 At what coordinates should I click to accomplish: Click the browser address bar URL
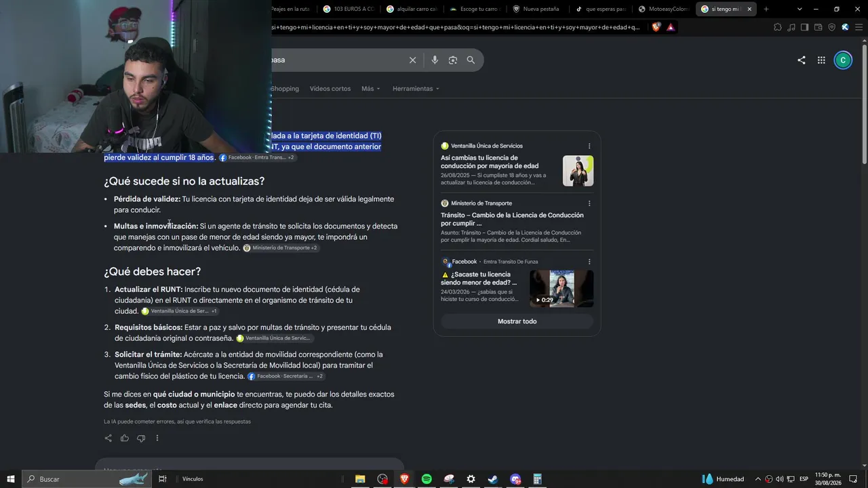point(455,27)
